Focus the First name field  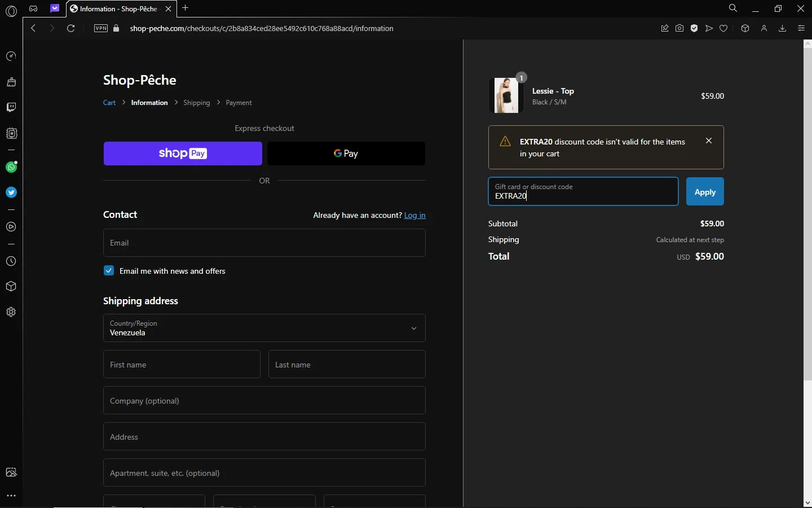coord(182,364)
